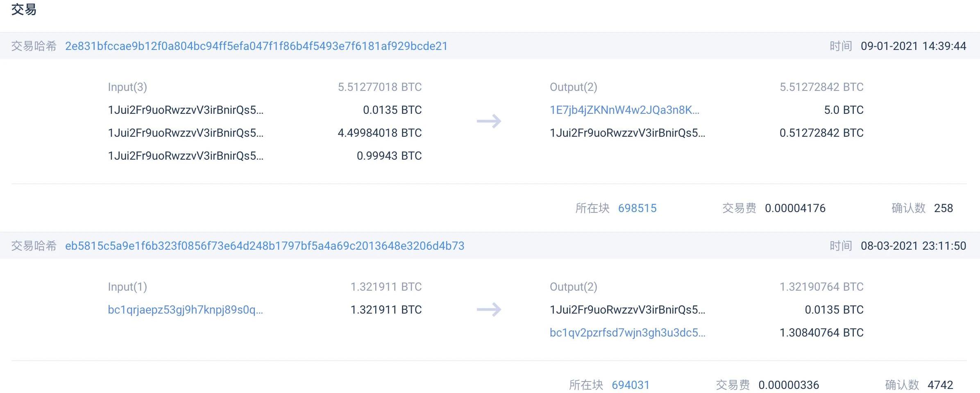View block 694031 details
The width and height of the screenshot is (980, 393).
click(631, 385)
